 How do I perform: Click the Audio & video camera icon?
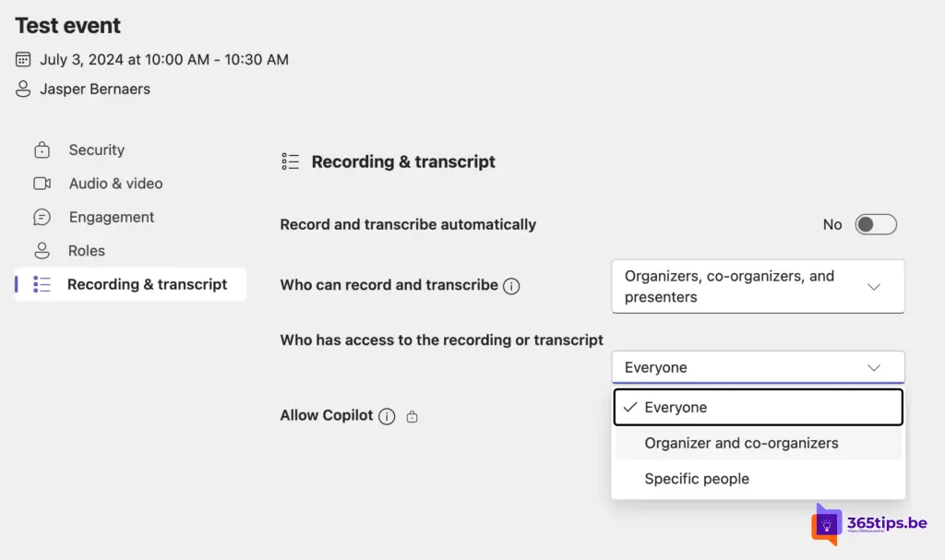coord(42,184)
